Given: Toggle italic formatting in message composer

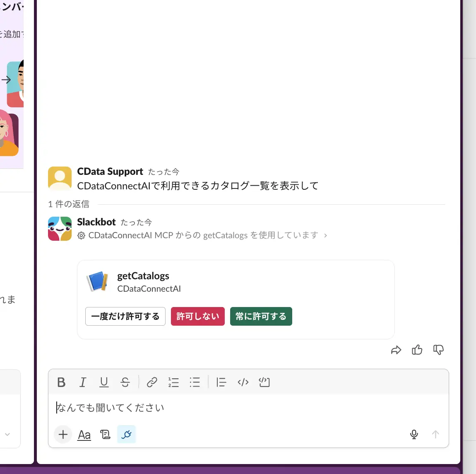Looking at the screenshot, I should tap(82, 382).
